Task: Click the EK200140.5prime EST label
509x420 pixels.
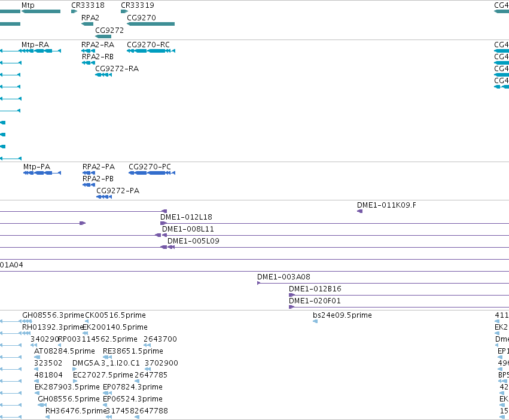Action: pyautogui.click(x=115, y=327)
